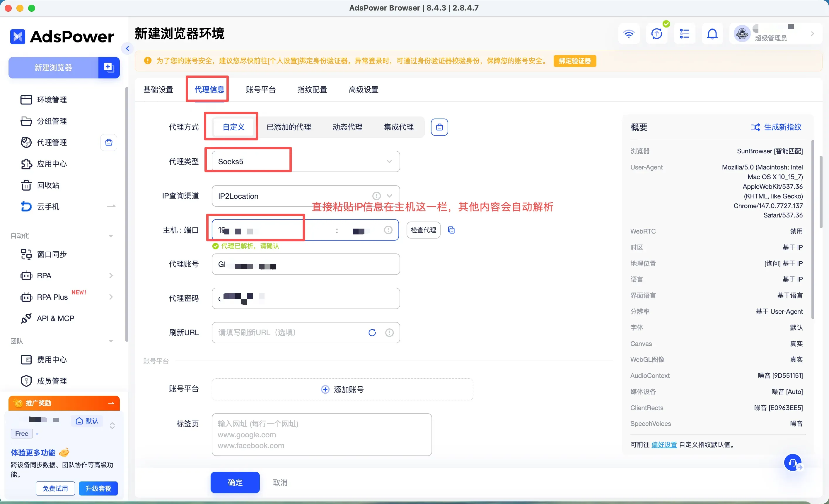Open 环境管理 in the sidebar
The height and width of the screenshot is (504, 829).
pos(52,100)
